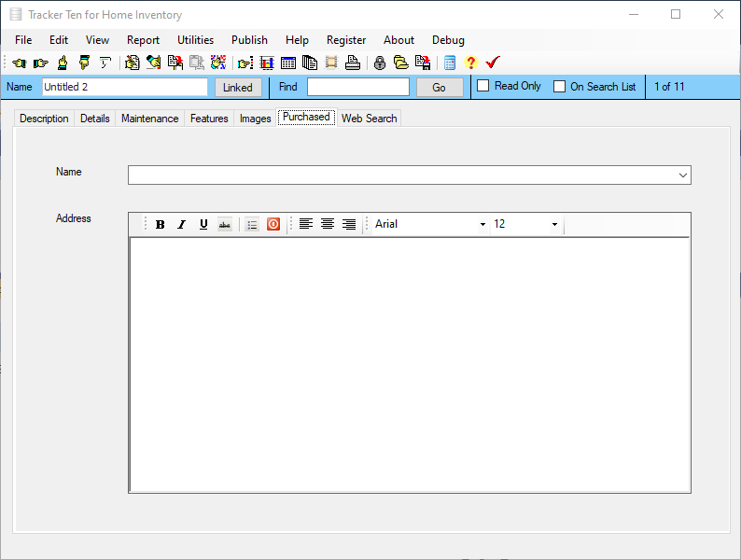741x560 pixels.
Task: Click the red checkmark icon
Action: (493, 63)
